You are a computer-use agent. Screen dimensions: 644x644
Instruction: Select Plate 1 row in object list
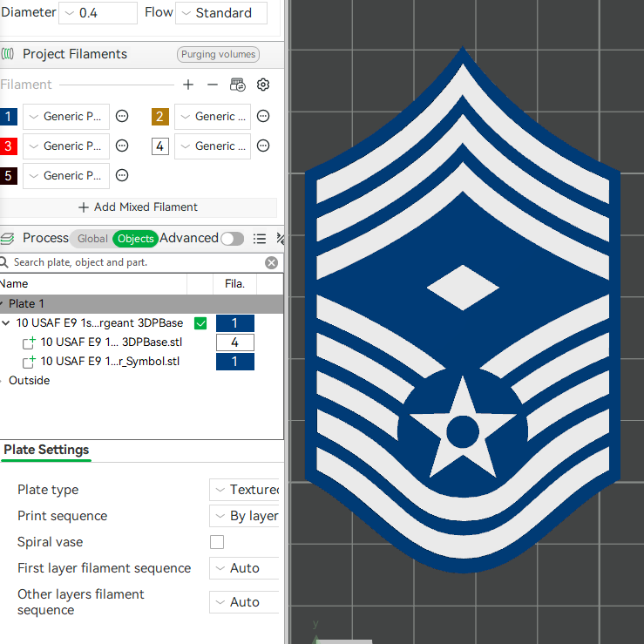click(x=141, y=304)
